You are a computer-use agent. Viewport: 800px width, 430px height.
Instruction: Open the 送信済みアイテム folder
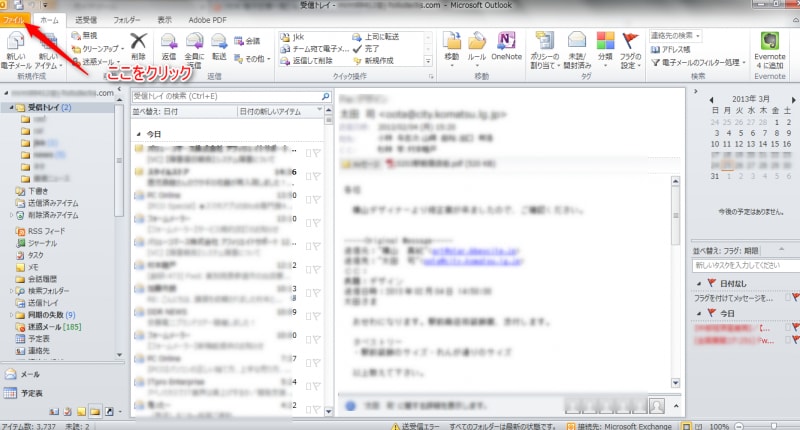point(53,203)
